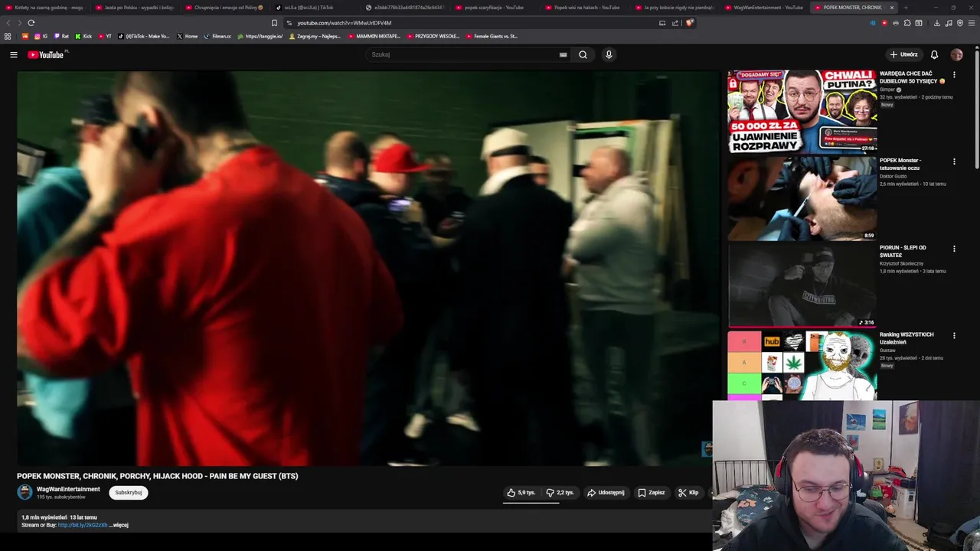
Task: Reload the page
Action: click(31, 23)
